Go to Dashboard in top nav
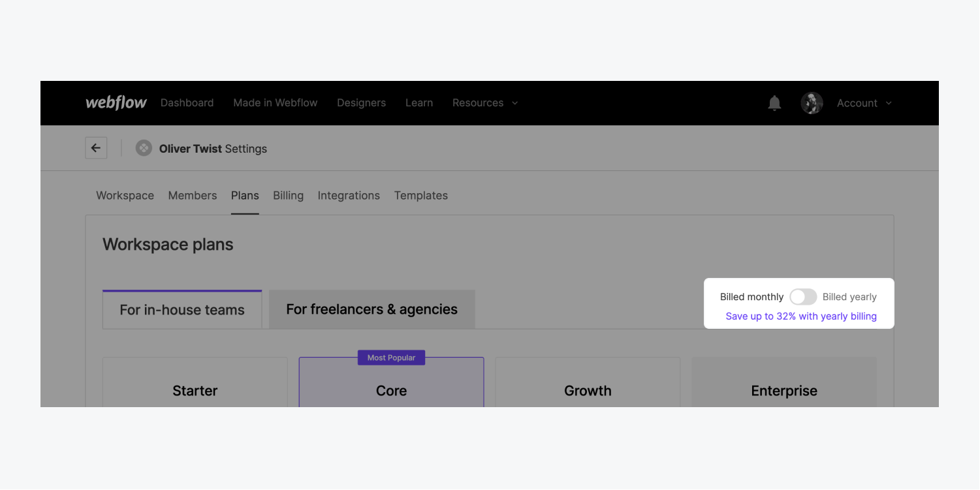 (187, 102)
